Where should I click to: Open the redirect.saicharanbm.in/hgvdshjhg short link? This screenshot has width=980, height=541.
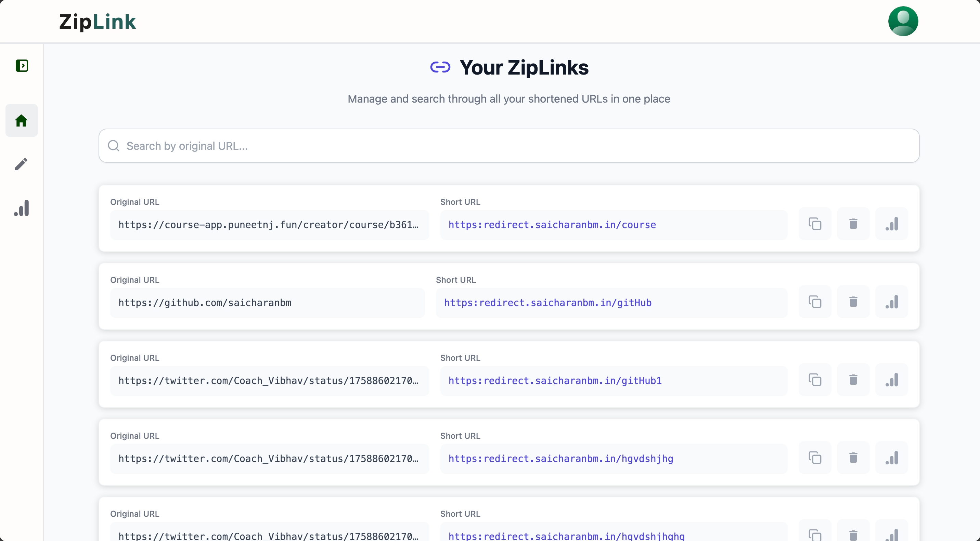(561, 459)
